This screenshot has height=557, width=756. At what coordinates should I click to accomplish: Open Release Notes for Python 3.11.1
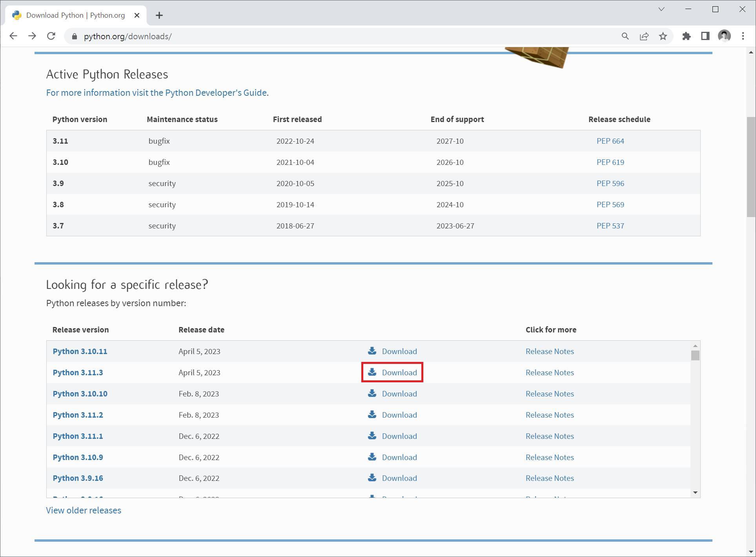point(550,436)
